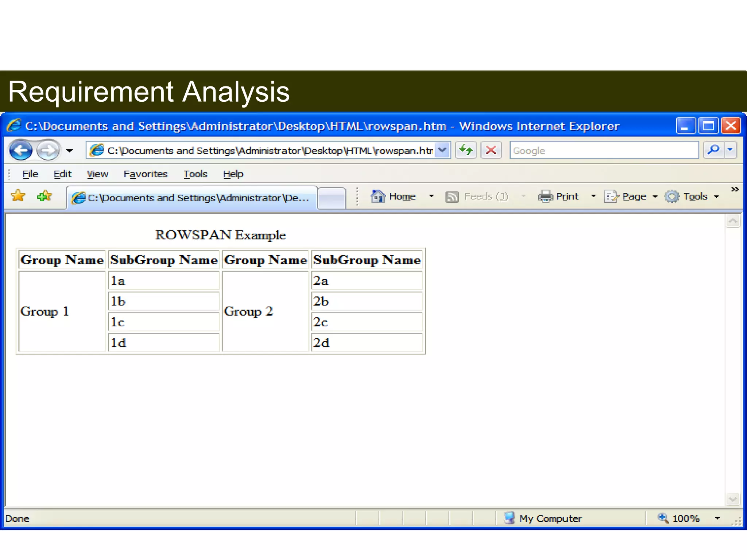
Task: Open the Edit menu
Action: click(x=63, y=174)
